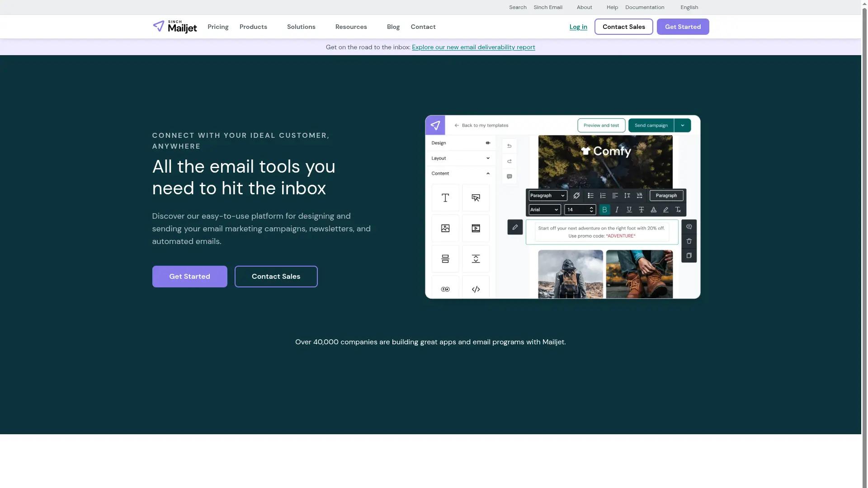Open the email deliverability report link
The image size is (868, 488).
(473, 47)
